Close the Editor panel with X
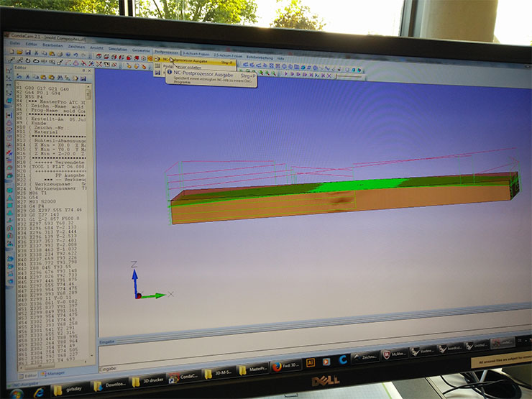The image size is (532, 399). pyautogui.click(x=89, y=70)
